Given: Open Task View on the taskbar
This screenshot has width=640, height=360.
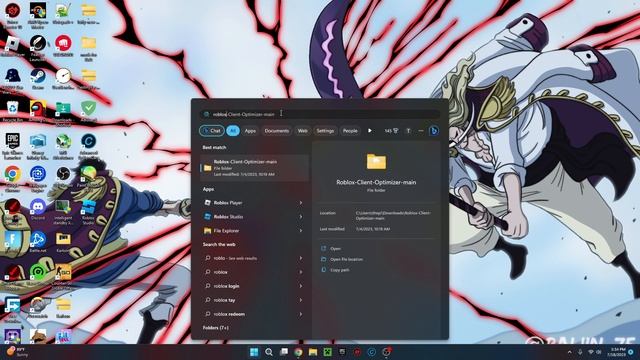Looking at the screenshot, I should coord(284,352).
